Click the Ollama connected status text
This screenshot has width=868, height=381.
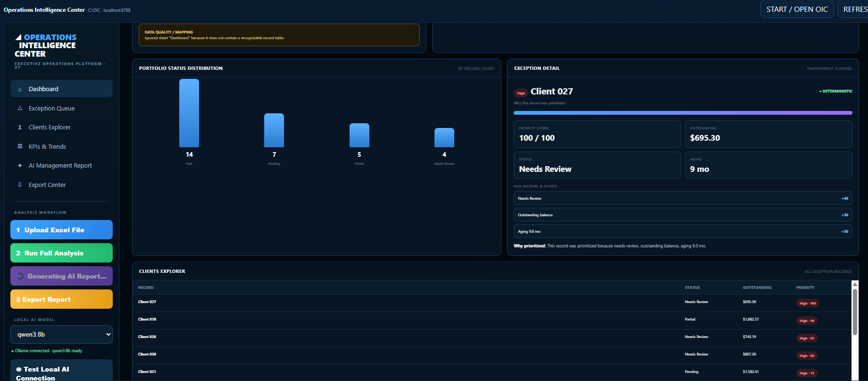point(47,351)
